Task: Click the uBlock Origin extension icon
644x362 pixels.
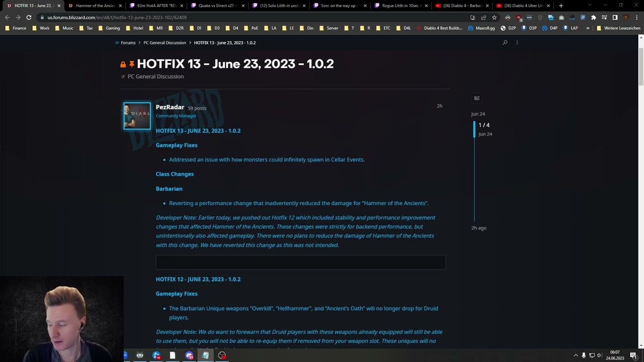Action: [x=519, y=18]
